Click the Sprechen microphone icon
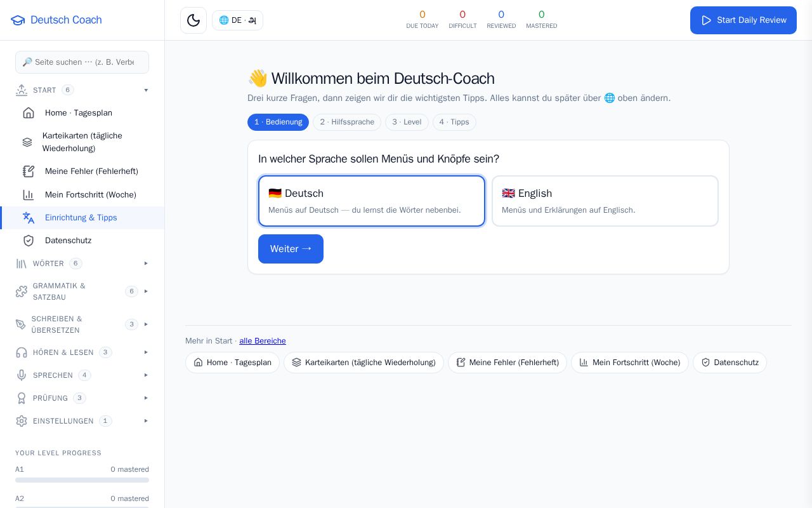 pyautogui.click(x=22, y=375)
